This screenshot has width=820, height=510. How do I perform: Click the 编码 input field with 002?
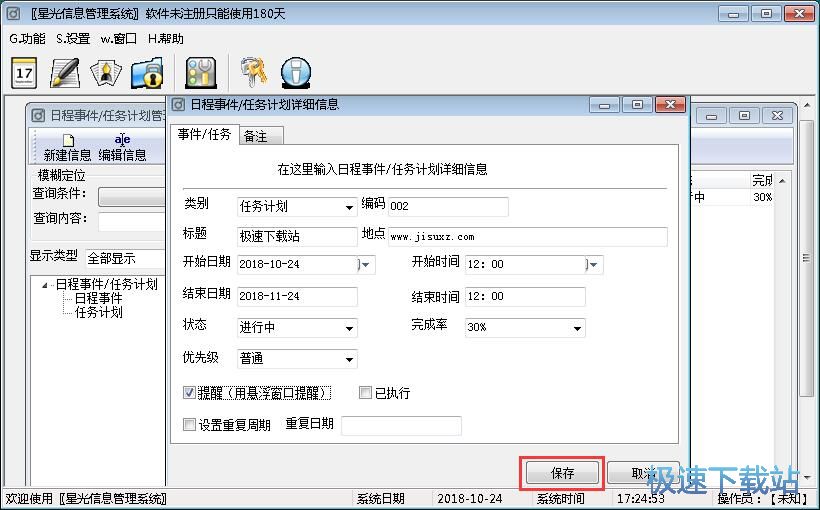(448, 207)
